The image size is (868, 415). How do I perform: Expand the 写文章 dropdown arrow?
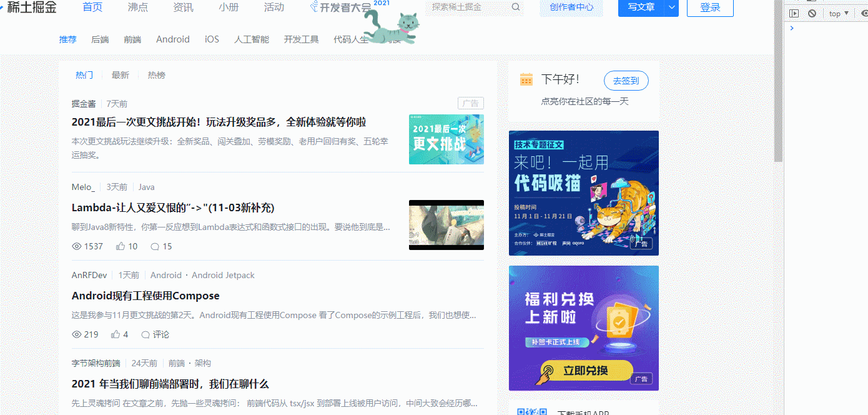[671, 7]
